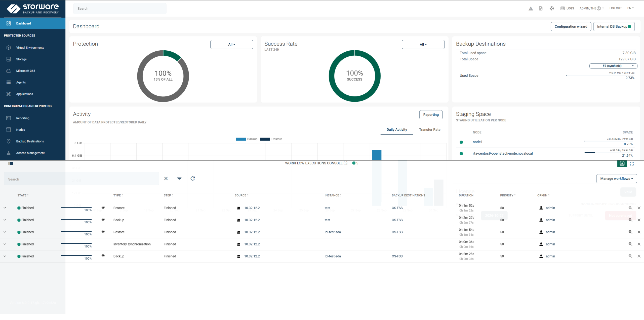Screen dimensions: 644x320
Task: Open Protection All filter dropdown
Action: 232,44
